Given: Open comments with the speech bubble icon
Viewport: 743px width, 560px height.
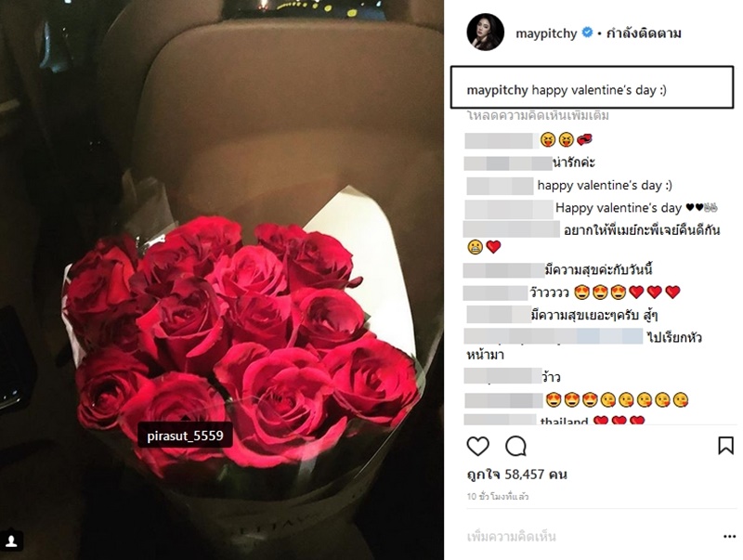Looking at the screenshot, I should click(515, 446).
